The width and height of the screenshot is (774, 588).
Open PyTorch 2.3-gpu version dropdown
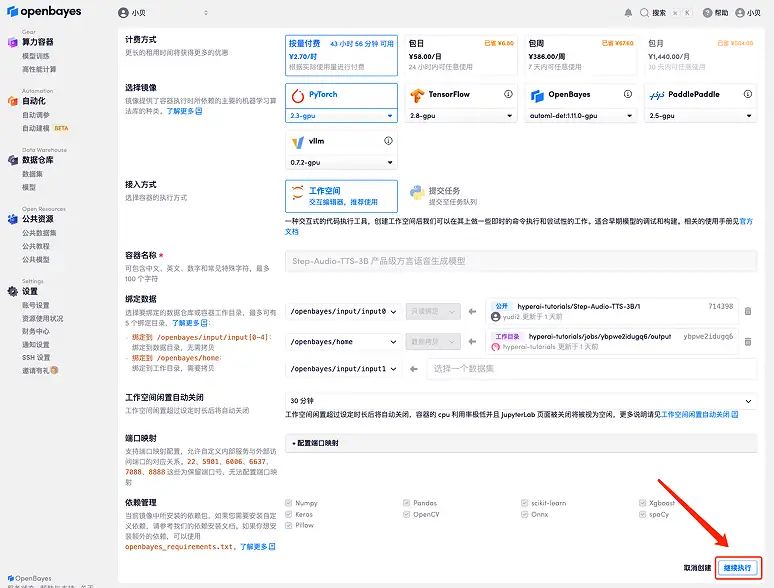[x=341, y=116]
